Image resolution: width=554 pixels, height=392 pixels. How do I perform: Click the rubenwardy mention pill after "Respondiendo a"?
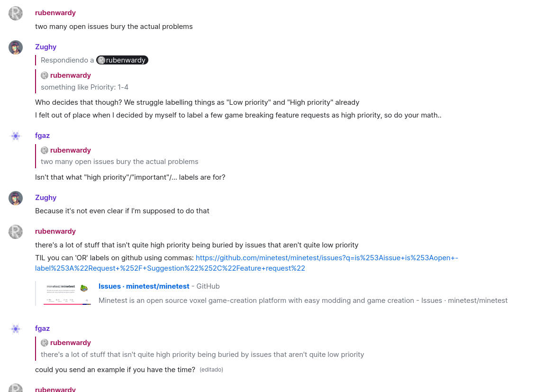(x=122, y=60)
